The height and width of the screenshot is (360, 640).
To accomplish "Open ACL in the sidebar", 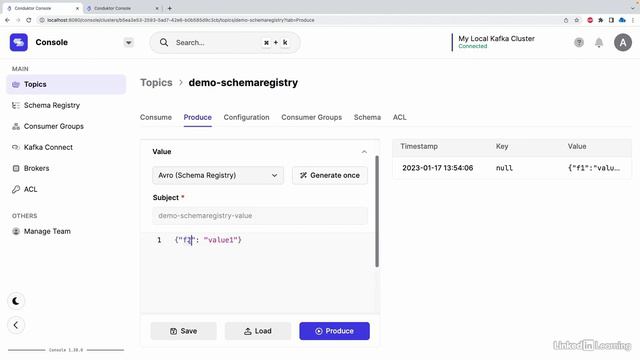I will click(66, 189).
